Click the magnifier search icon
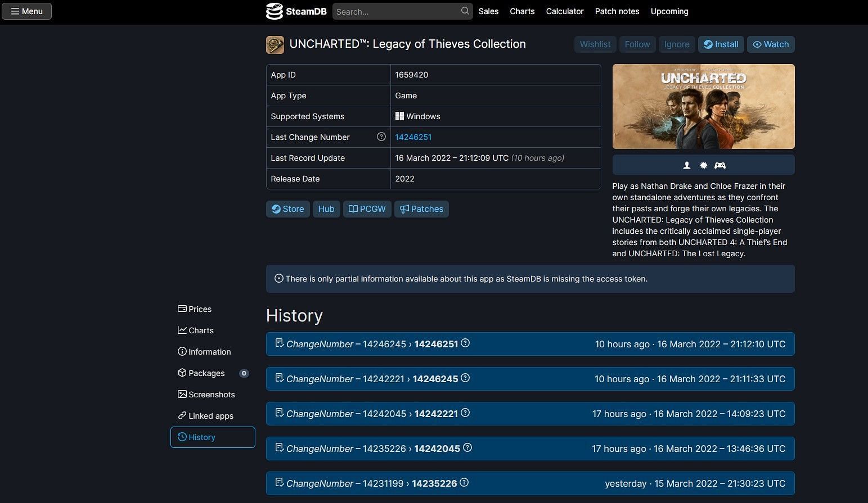The image size is (868, 503). click(x=465, y=11)
